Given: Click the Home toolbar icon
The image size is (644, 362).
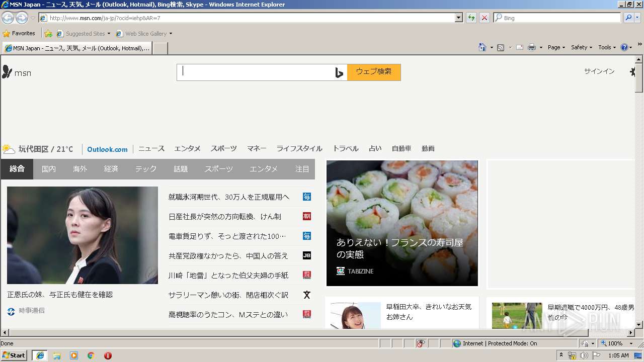Looking at the screenshot, I should [x=482, y=47].
